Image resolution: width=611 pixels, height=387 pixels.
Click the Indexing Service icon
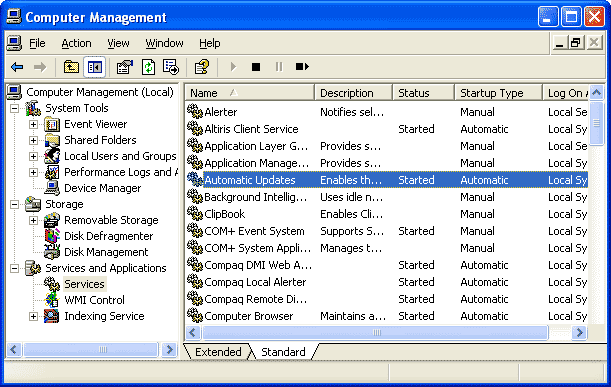[x=52, y=316]
